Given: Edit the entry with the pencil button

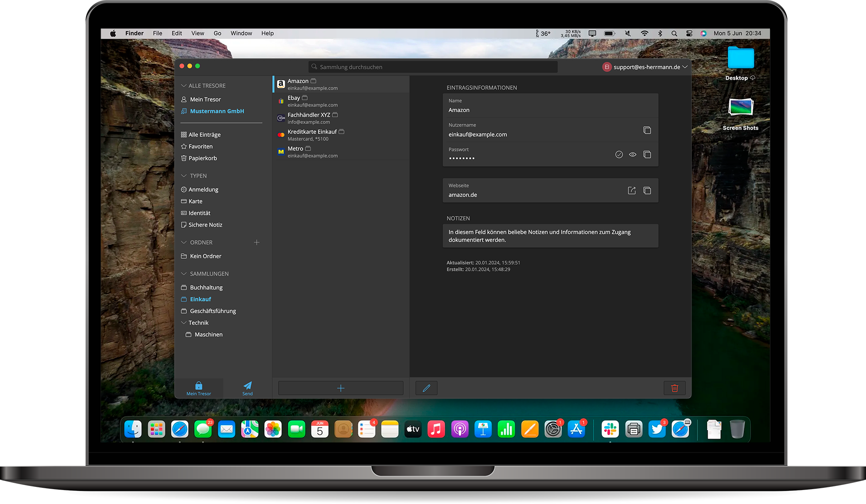Looking at the screenshot, I should pyautogui.click(x=426, y=388).
